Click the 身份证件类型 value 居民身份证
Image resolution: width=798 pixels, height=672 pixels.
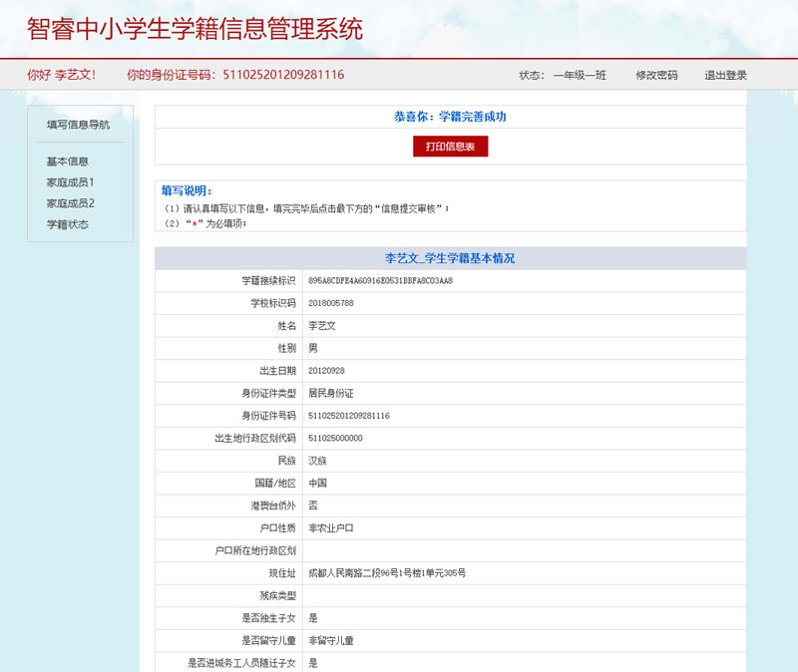(x=331, y=393)
